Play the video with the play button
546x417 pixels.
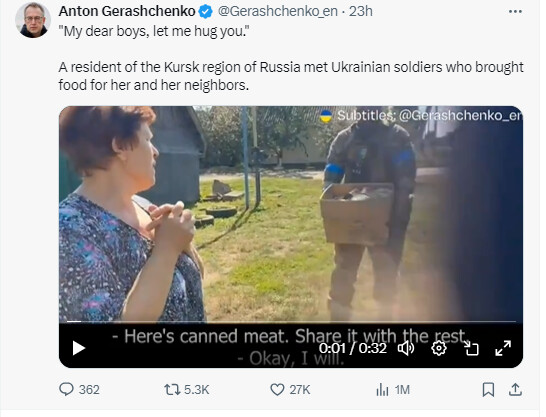click(79, 348)
